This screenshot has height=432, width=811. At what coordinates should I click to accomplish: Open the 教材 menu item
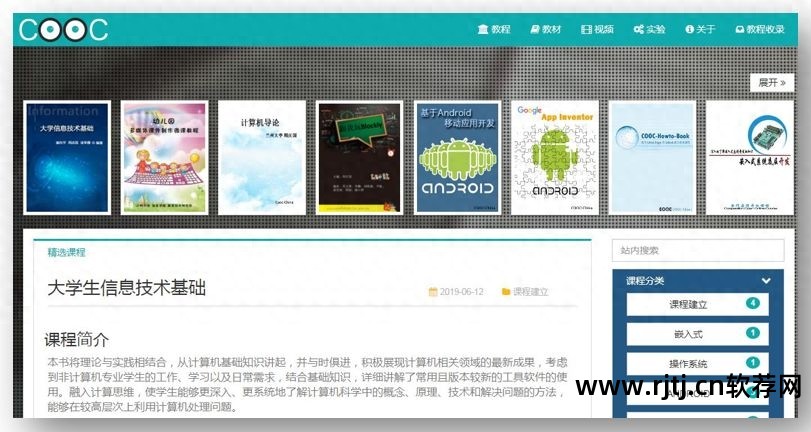pos(546,29)
